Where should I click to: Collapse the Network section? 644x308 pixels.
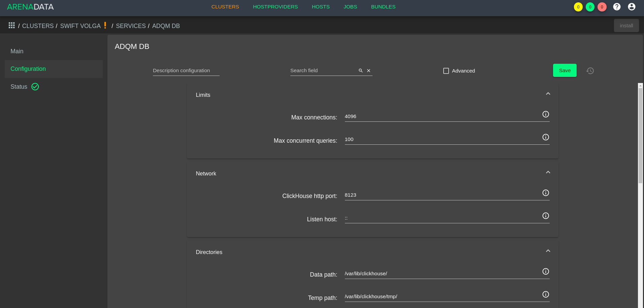click(x=548, y=172)
